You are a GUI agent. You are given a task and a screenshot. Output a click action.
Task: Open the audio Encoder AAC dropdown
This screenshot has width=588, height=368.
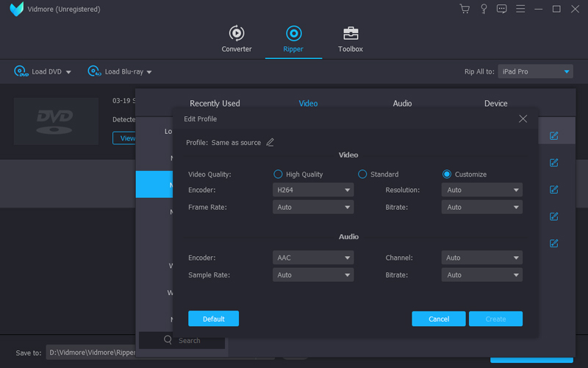[312, 258]
